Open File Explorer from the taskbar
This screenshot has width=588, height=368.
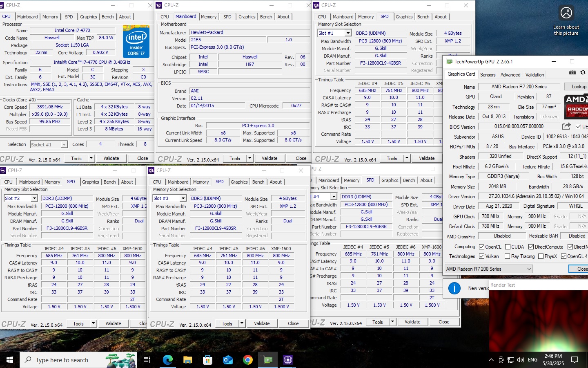187,360
